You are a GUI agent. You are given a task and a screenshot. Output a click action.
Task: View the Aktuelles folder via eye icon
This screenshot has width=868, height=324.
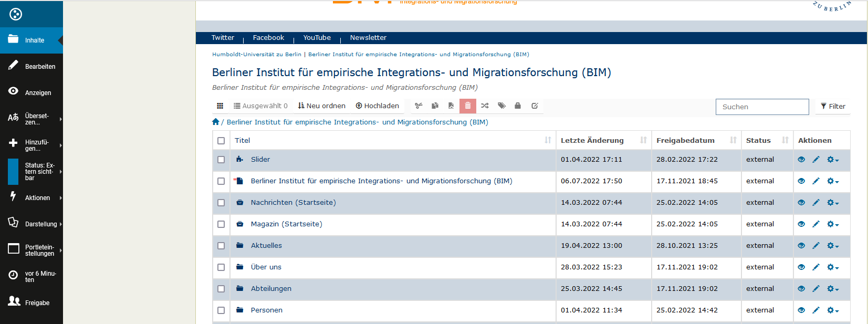pyautogui.click(x=801, y=246)
